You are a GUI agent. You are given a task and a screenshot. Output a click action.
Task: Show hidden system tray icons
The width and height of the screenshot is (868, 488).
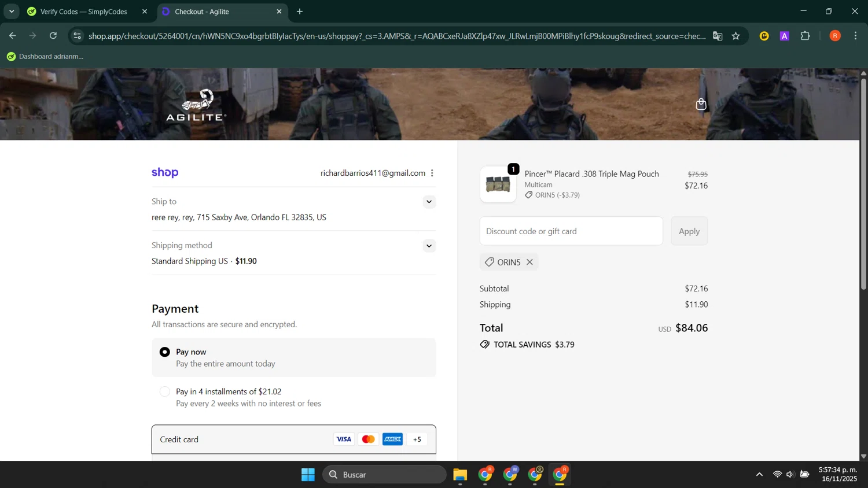[759, 475]
